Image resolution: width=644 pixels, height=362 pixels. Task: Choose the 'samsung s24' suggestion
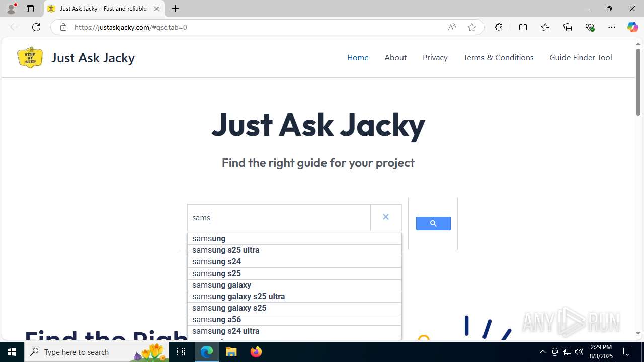pos(294,261)
